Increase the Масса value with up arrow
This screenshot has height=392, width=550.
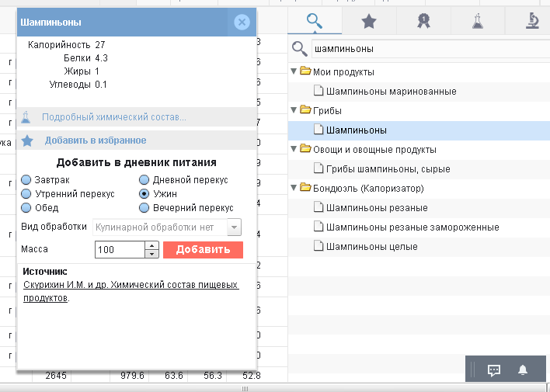(152, 245)
